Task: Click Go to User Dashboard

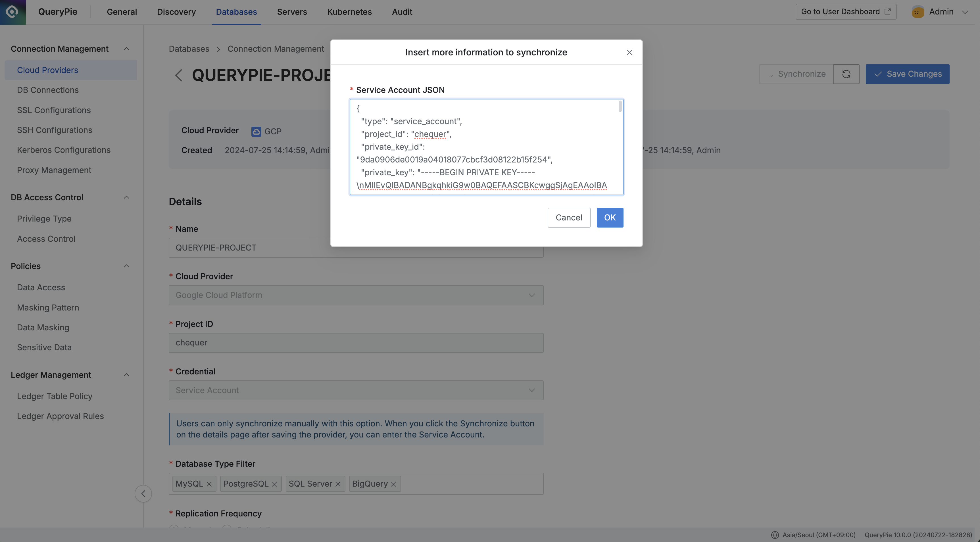Action: (846, 11)
